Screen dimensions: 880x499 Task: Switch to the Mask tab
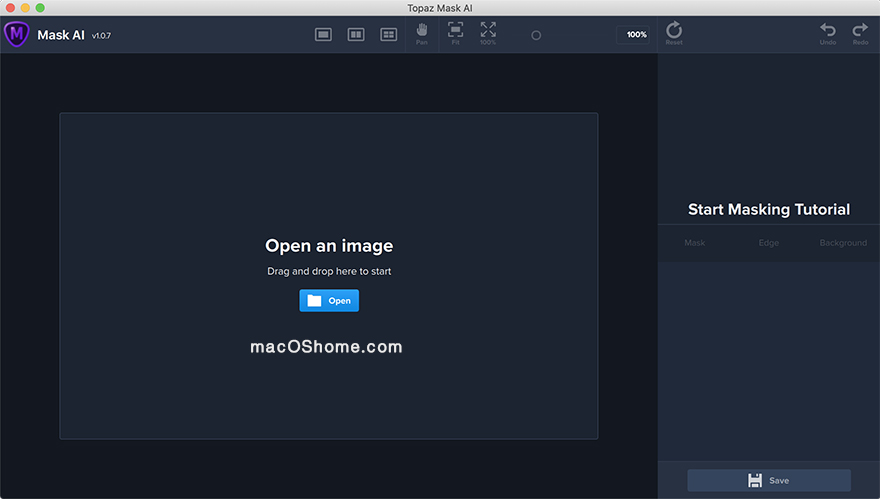point(694,242)
